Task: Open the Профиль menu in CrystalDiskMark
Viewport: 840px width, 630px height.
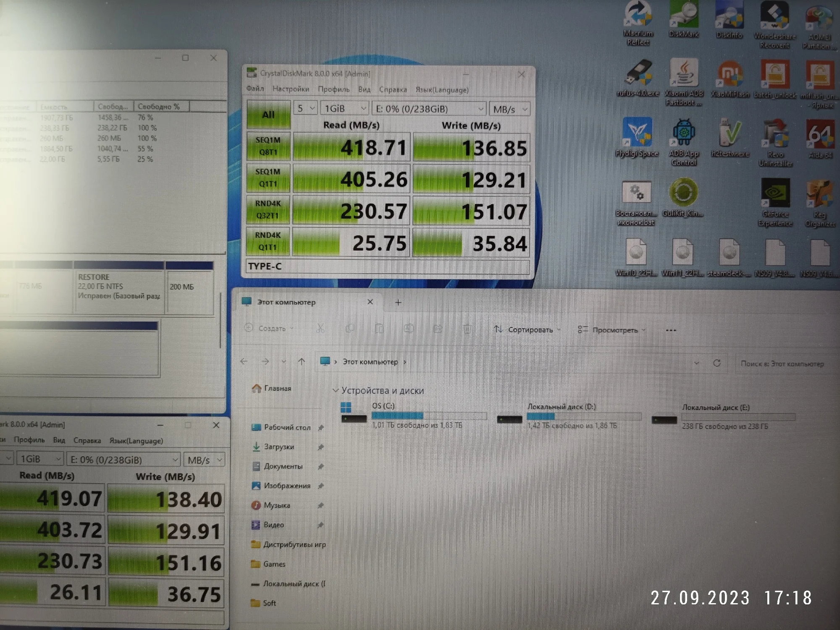Action: (x=333, y=89)
